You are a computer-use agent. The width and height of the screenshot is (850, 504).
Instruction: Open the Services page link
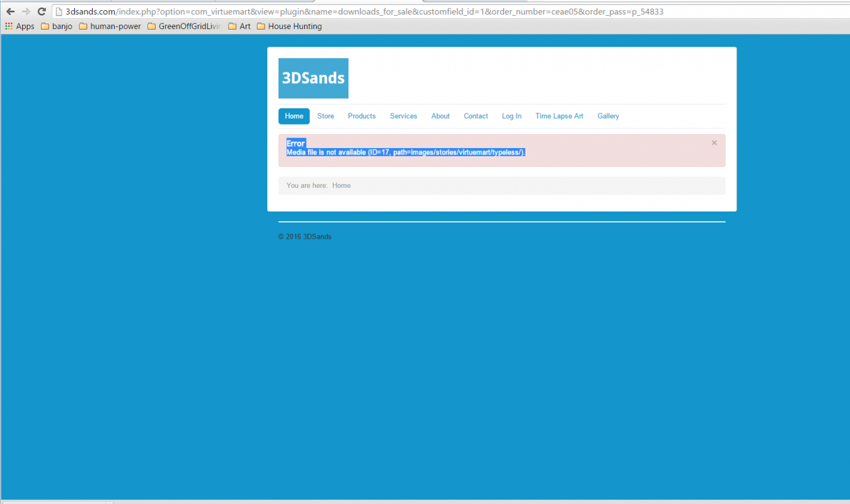[403, 116]
